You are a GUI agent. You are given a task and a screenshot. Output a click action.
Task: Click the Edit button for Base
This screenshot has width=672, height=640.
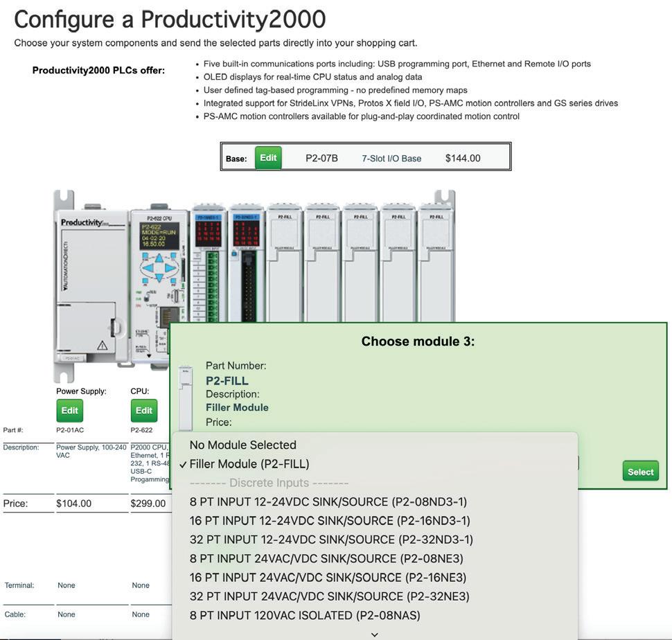point(268,158)
